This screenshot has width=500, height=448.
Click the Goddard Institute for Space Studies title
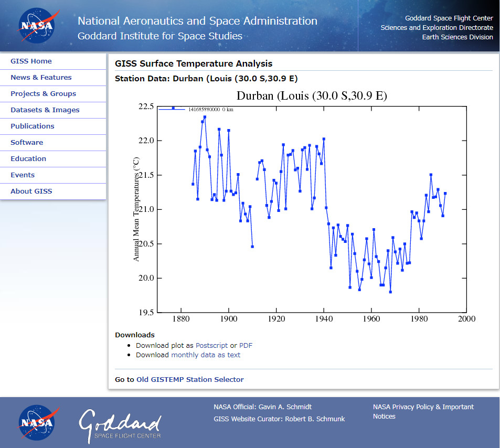pos(160,36)
